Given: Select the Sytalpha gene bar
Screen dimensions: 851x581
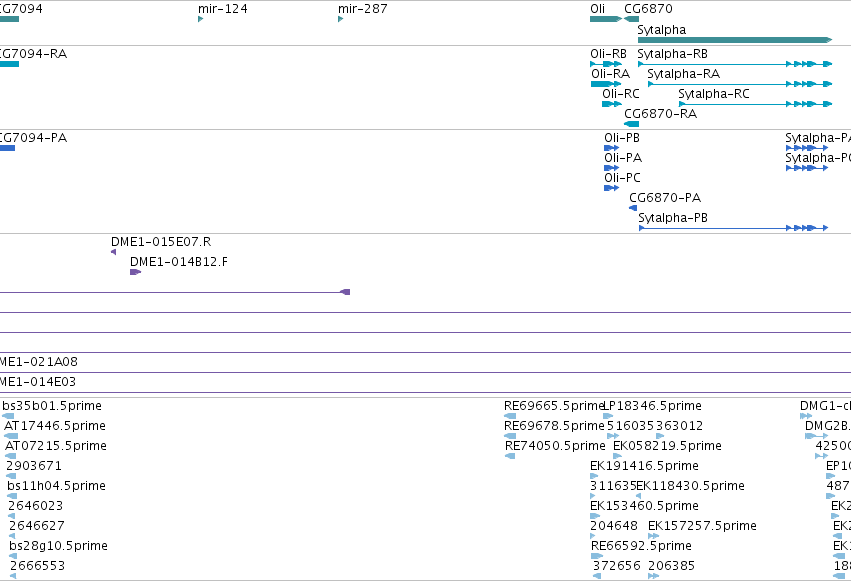Looking at the screenshot, I should click(735, 40).
